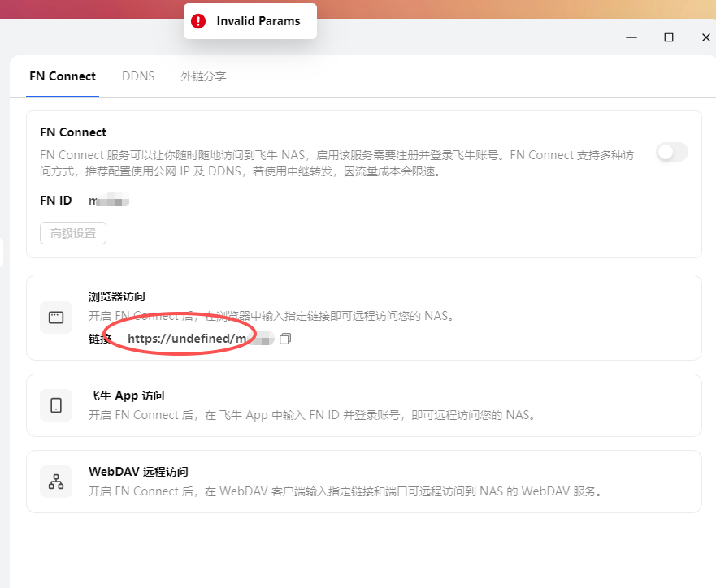Viewport: 716px width, 588px height.
Task: Click the Invalid Params notification text
Action: 258,21
